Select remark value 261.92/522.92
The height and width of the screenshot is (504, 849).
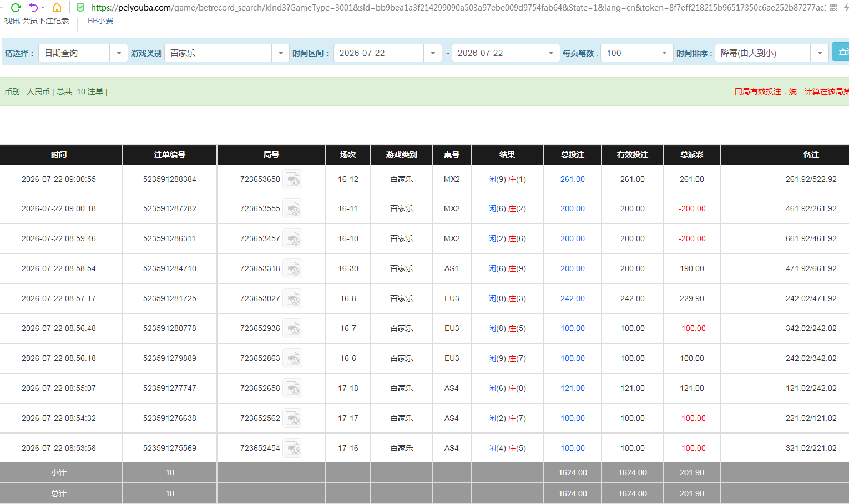(x=811, y=180)
